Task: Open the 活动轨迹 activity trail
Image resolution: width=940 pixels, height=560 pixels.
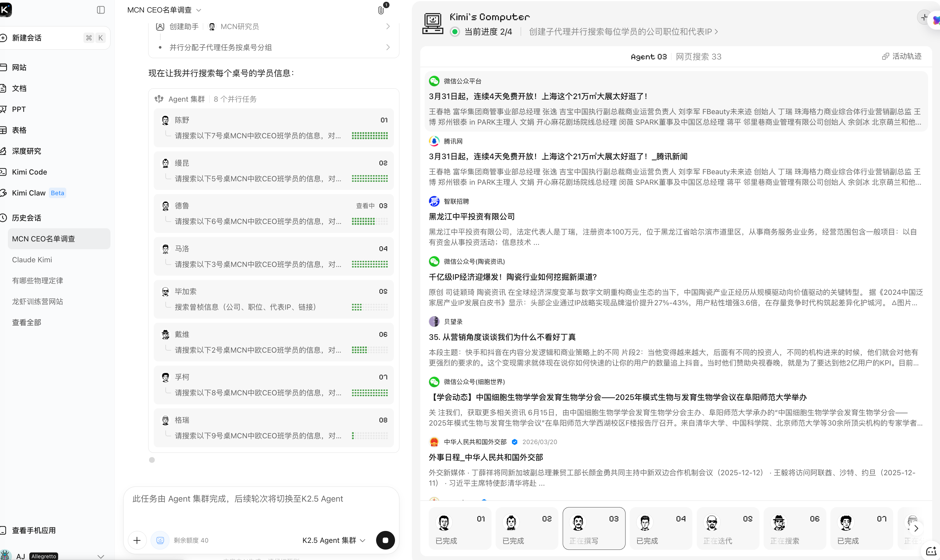Action: click(902, 56)
